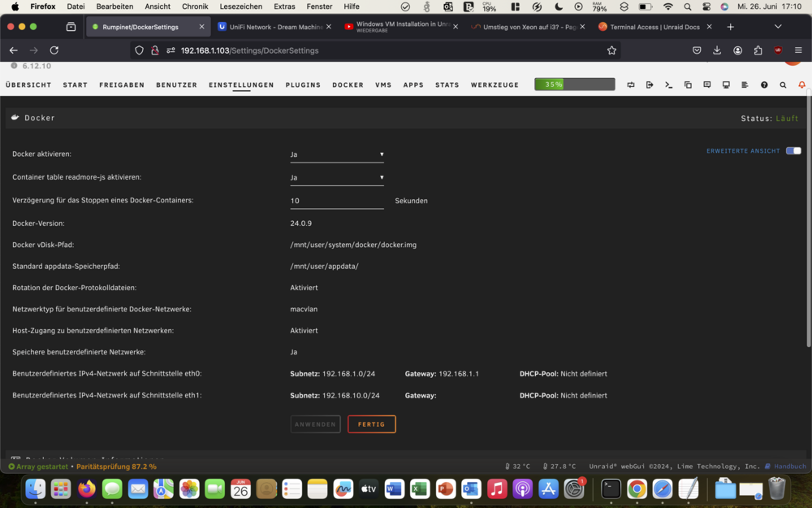Viewport: 812px width, 508px height.
Task: Open the Container table readmore-js dropdown
Action: pyautogui.click(x=337, y=177)
